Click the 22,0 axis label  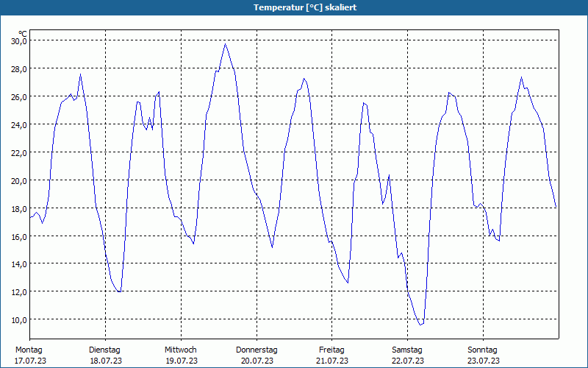coord(19,153)
